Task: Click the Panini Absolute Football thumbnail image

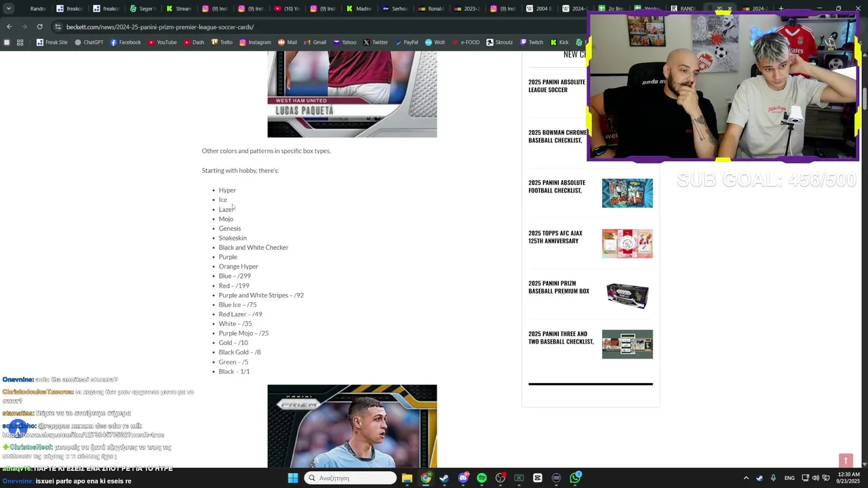Action: pos(627,193)
